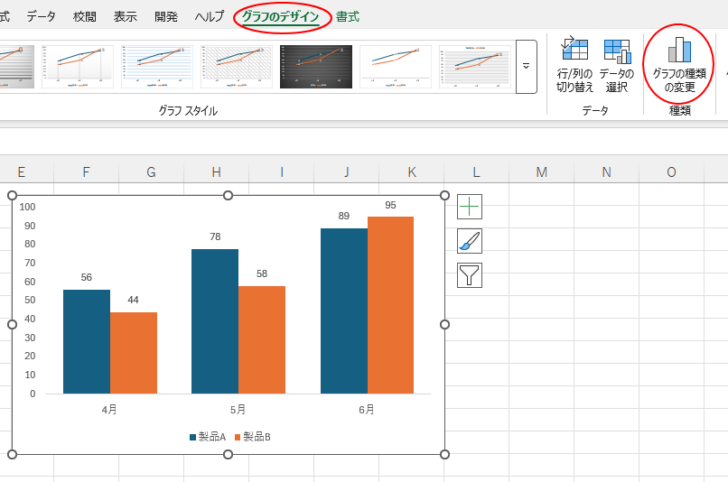
Task: Select the blue 製品A bar for 5月
Action: click(215, 321)
